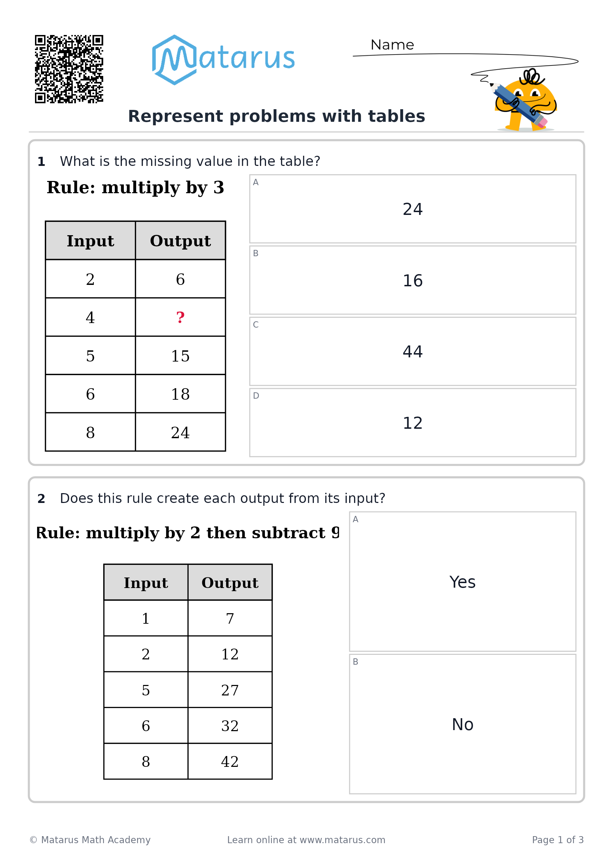
Task: Click the output cell showing 42
Action: (x=230, y=761)
